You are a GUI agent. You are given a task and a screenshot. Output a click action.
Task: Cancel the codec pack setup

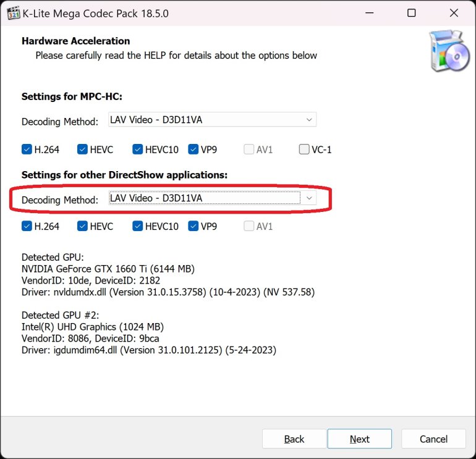pos(433,439)
